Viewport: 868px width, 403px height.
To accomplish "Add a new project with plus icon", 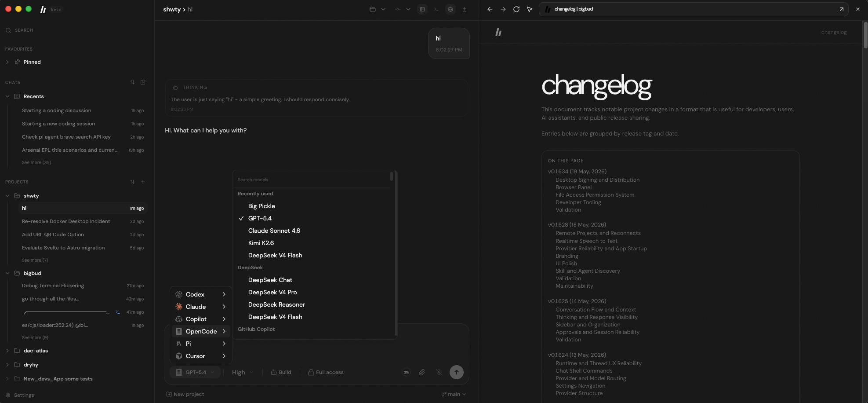I will coord(143,182).
